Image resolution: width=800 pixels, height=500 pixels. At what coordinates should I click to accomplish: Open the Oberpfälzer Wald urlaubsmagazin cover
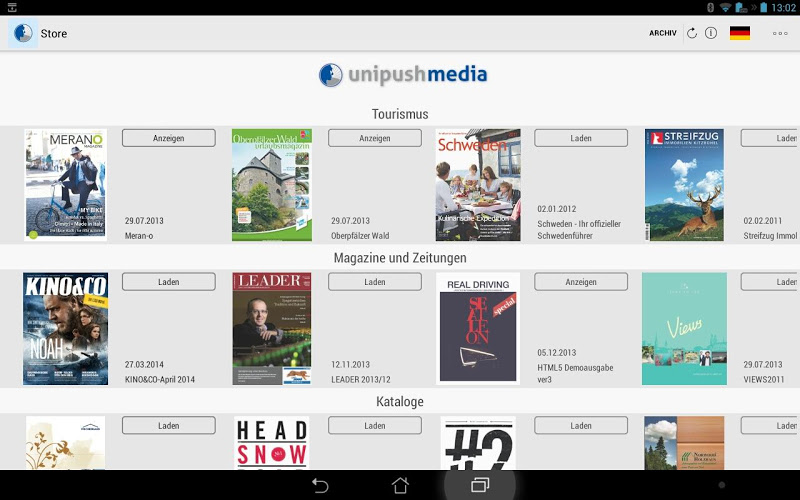(272, 185)
